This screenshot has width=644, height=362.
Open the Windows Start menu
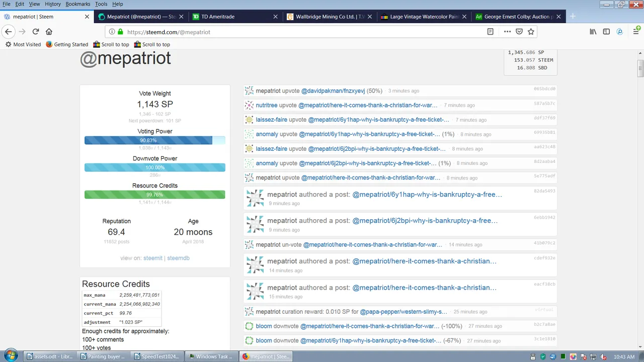10,356
